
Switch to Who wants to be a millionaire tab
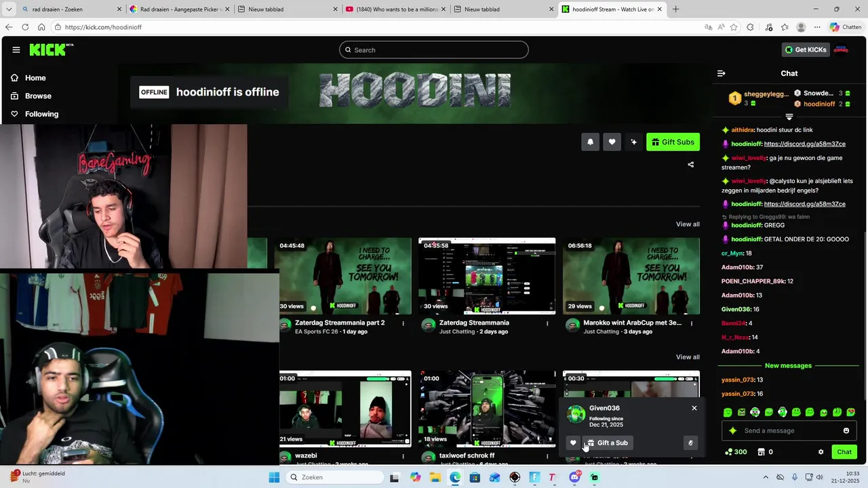pos(395,9)
